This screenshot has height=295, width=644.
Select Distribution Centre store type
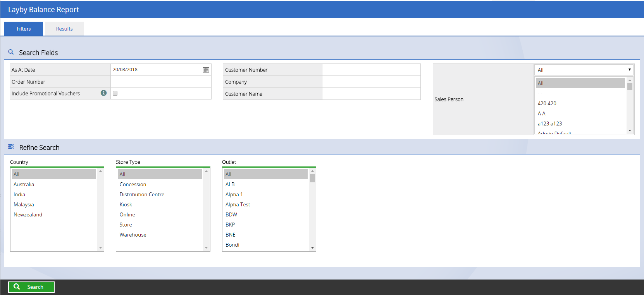(160, 194)
